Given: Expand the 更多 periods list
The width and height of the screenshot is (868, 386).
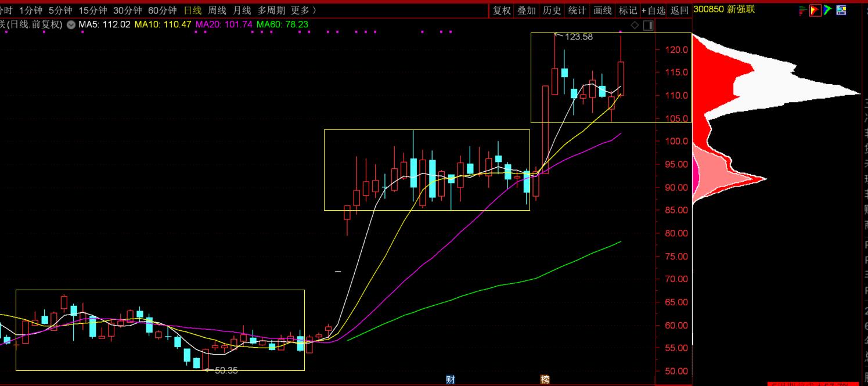Looking at the screenshot, I should click(303, 10).
